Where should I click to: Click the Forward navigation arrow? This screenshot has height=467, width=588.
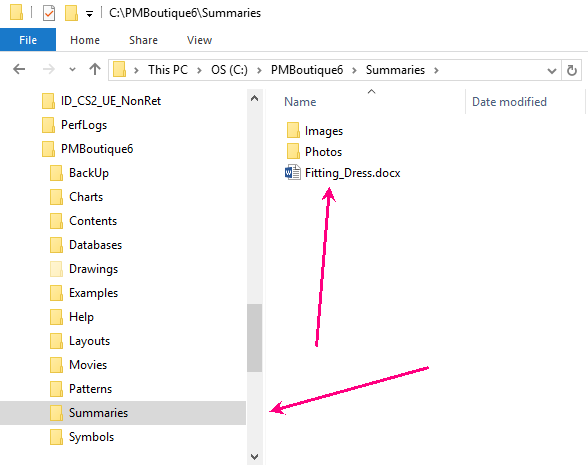click(x=48, y=69)
